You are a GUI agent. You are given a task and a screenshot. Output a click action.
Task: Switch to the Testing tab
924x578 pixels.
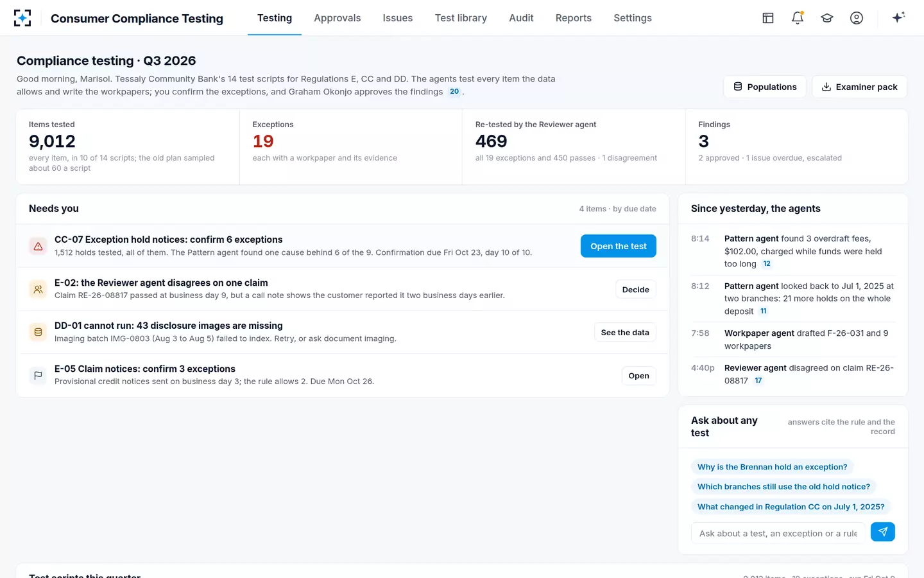coord(275,18)
